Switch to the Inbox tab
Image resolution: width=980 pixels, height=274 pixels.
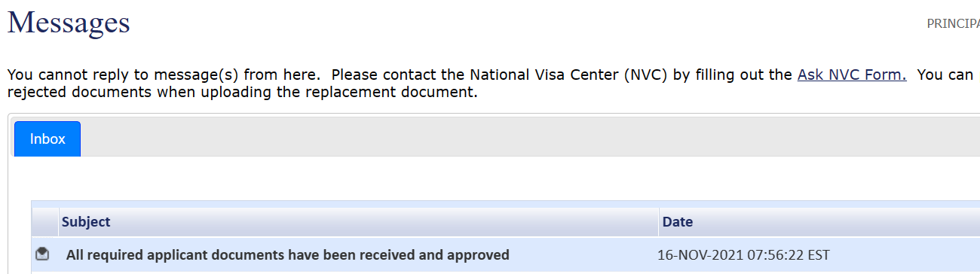click(x=47, y=139)
